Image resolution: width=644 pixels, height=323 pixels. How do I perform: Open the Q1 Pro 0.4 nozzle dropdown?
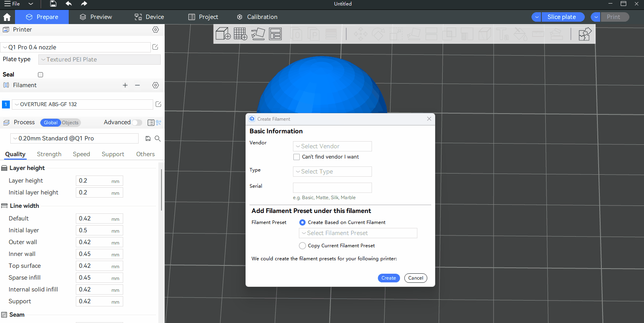[75, 47]
